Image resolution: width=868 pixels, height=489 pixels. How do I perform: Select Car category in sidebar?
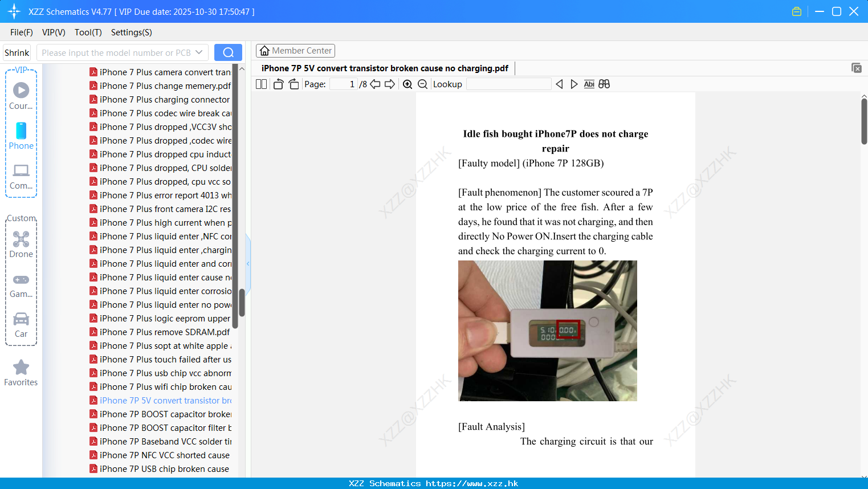[21, 324]
